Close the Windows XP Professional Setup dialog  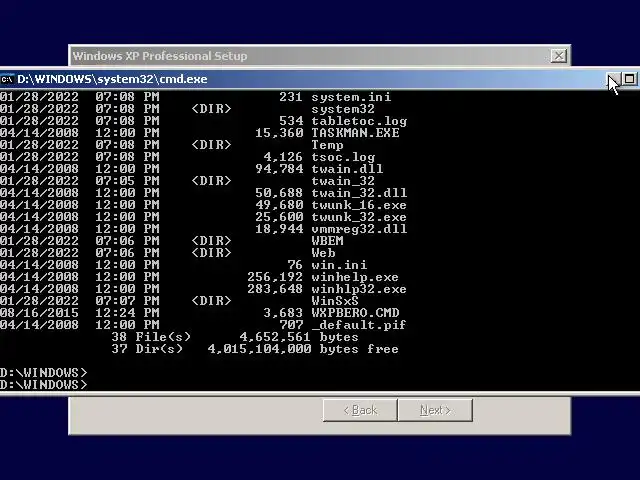coord(558,56)
